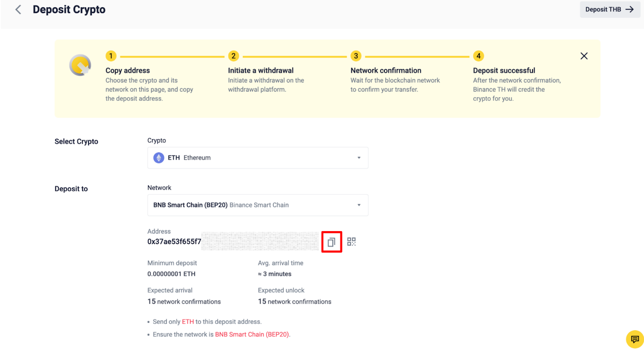Show the address QR code
Image resolution: width=644 pixels, height=356 pixels.
(351, 242)
